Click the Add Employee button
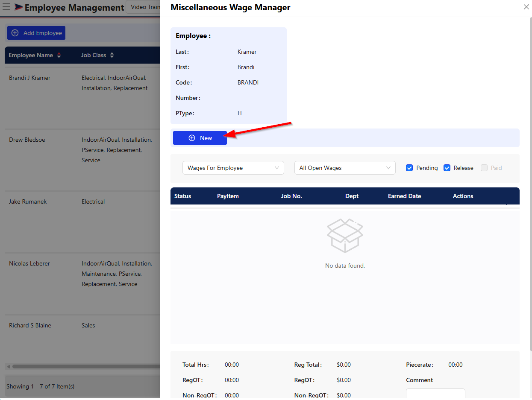This screenshot has width=532, height=400. pyautogui.click(x=36, y=33)
